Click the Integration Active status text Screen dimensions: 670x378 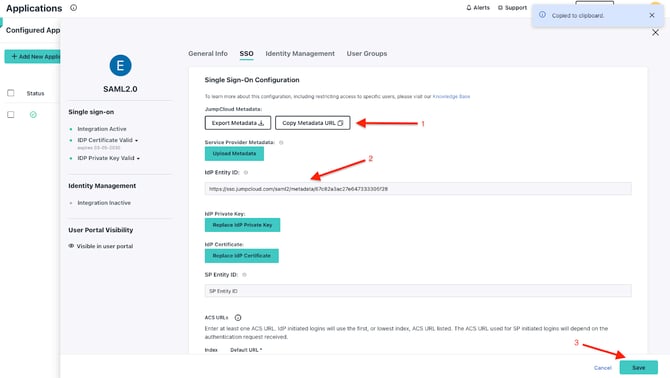[102, 129]
